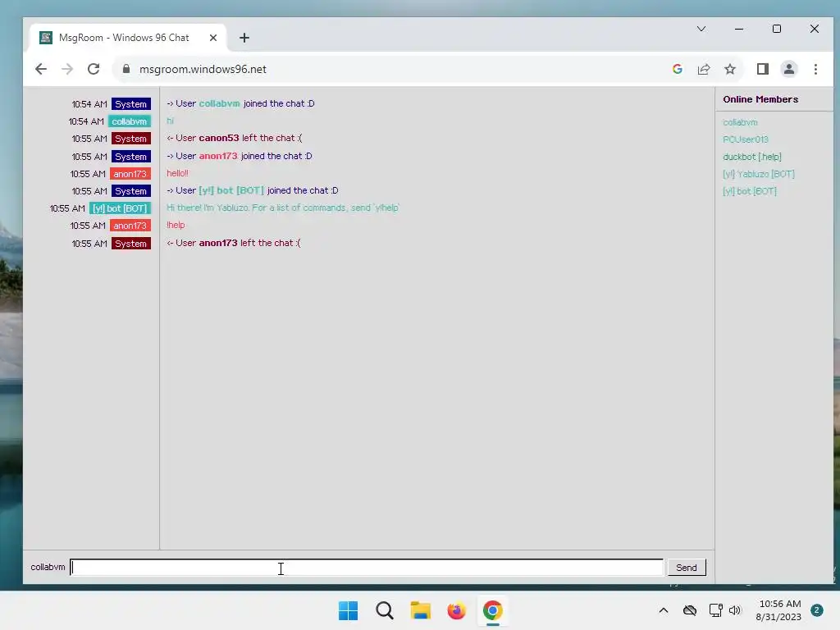Viewport: 840px width, 630px height.
Task: Open the Google icon in address bar
Action: (x=677, y=69)
